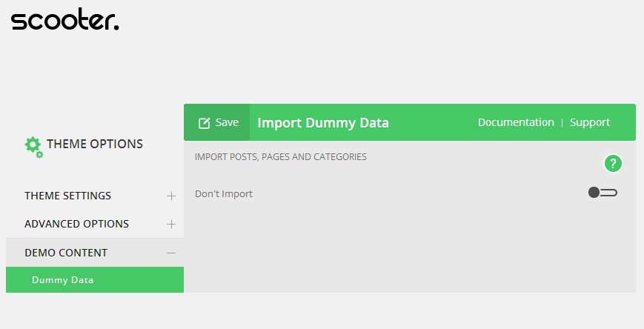Open the Theme Settings menu section
Viewport: 644px width, 329px height.
click(x=68, y=196)
